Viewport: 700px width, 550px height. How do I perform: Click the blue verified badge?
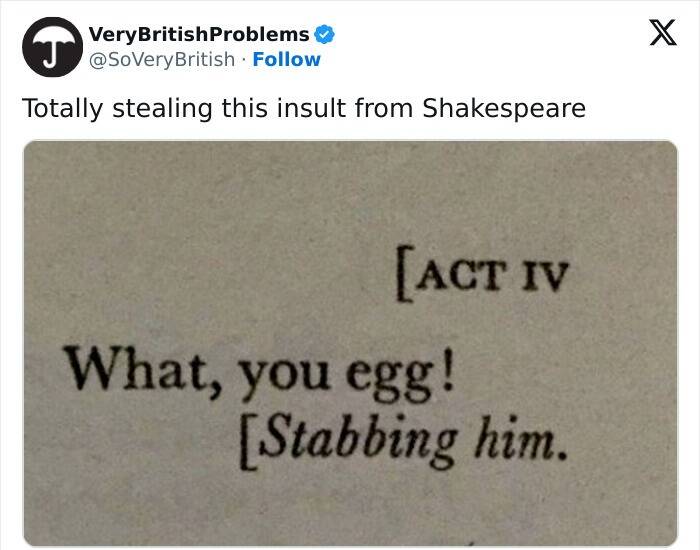325,35
